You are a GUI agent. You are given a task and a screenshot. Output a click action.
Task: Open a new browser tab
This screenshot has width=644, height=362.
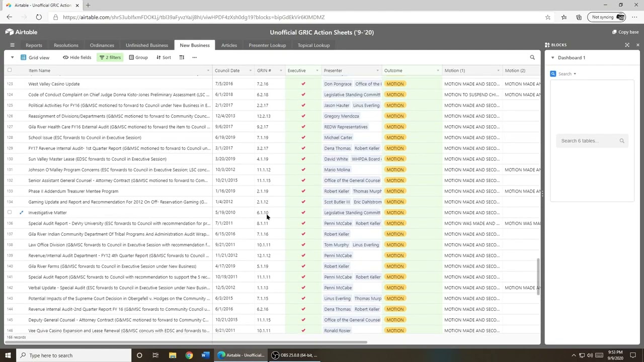tap(88, 5)
